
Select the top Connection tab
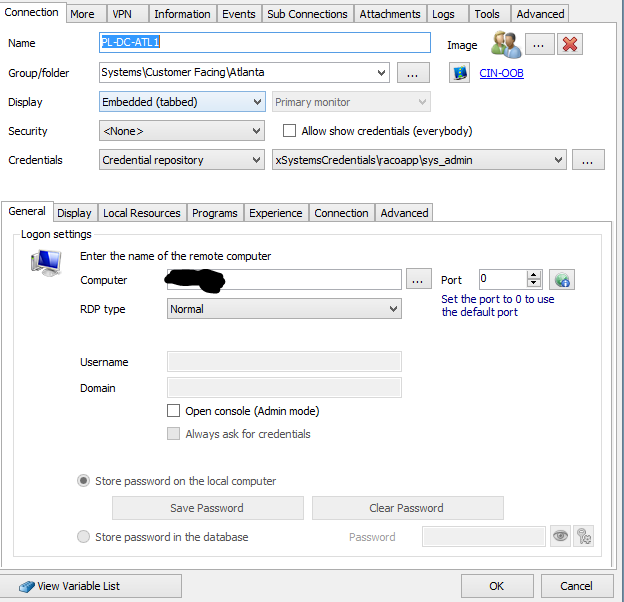click(x=31, y=12)
